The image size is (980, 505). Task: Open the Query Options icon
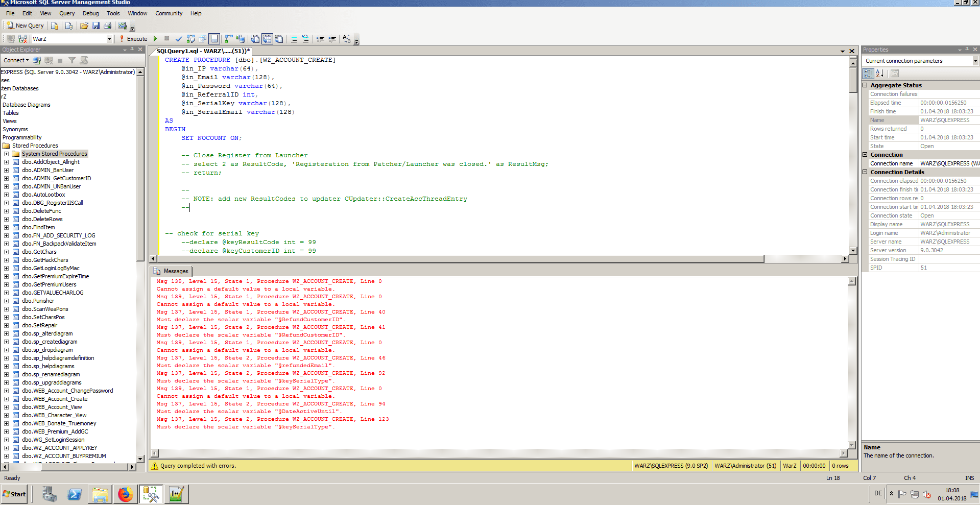tap(203, 39)
